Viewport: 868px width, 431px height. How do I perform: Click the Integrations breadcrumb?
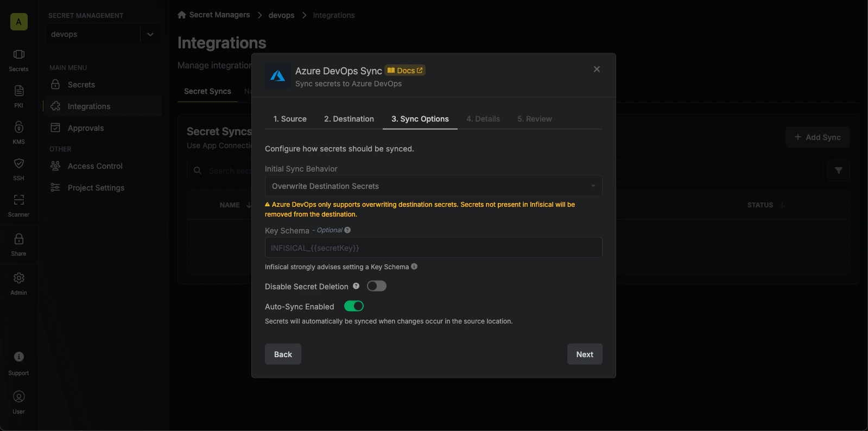pos(334,15)
